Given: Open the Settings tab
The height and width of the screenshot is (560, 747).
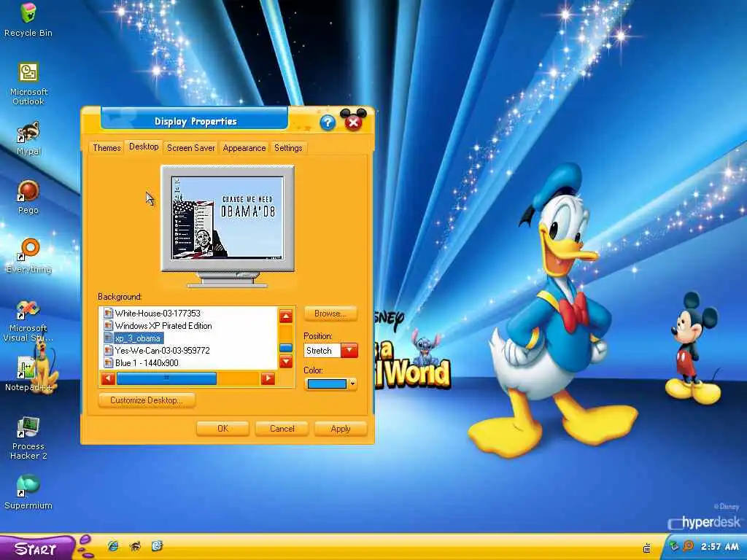Looking at the screenshot, I should click(287, 147).
